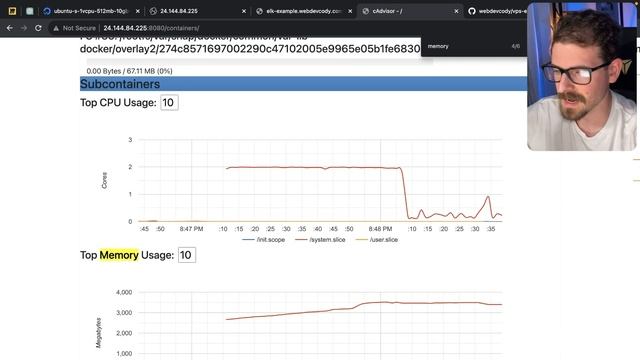
Task: Click the 0.00 Bytes / 67.11 MB usage text
Action: click(129, 71)
